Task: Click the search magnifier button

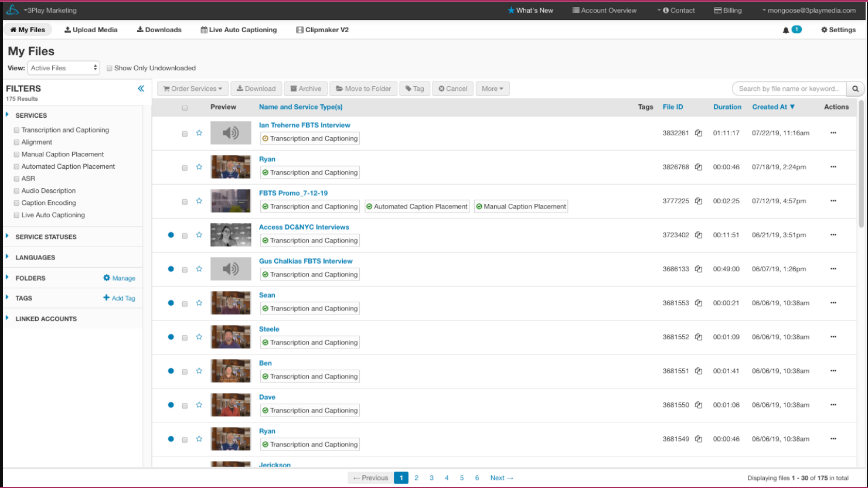Action: pyautogui.click(x=855, y=89)
